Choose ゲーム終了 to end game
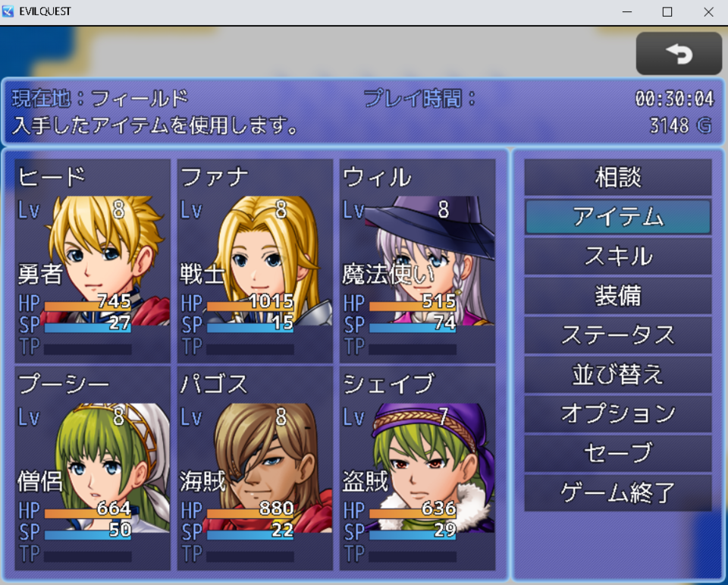728x585 pixels. coord(618,493)
